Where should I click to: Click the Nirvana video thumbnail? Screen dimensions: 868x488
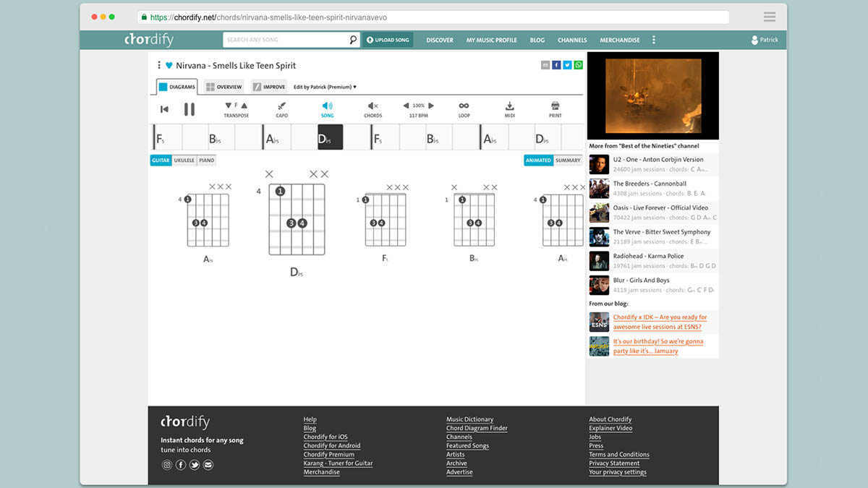click(x=653, y=95)
